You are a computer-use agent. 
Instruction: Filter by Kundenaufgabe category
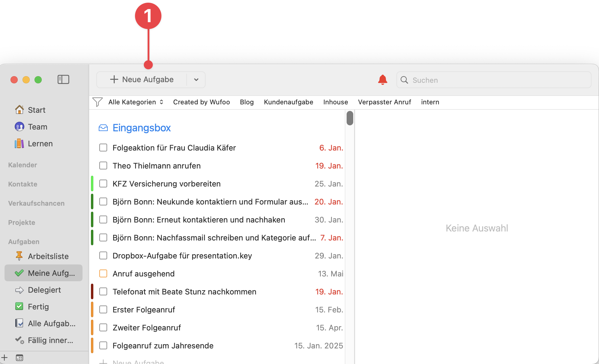[288, 102]
